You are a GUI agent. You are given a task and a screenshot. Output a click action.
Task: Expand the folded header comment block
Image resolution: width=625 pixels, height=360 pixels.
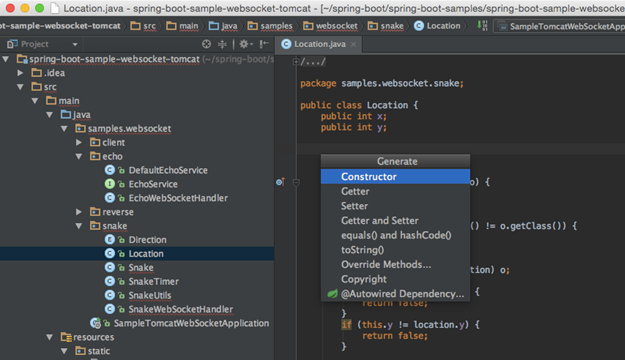(296, 62)
